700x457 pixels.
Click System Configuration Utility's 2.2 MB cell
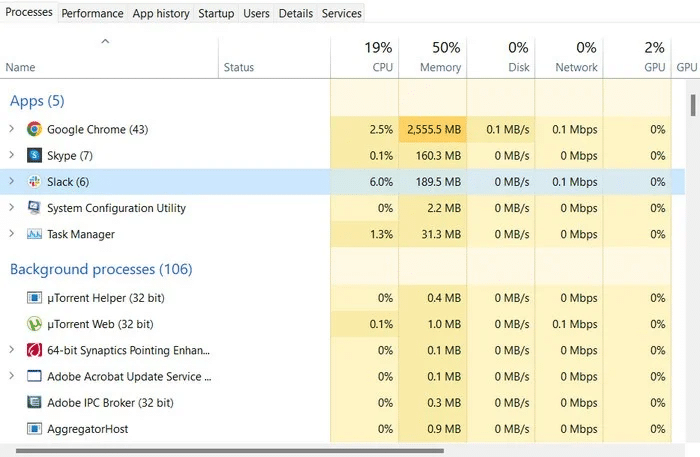433,208
